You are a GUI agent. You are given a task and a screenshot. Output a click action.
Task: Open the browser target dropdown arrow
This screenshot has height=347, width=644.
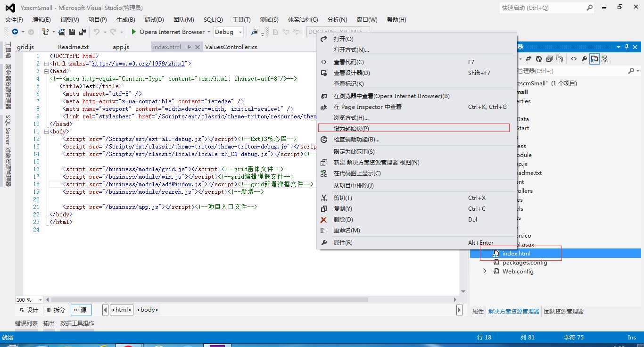click(x=209, y=32)
